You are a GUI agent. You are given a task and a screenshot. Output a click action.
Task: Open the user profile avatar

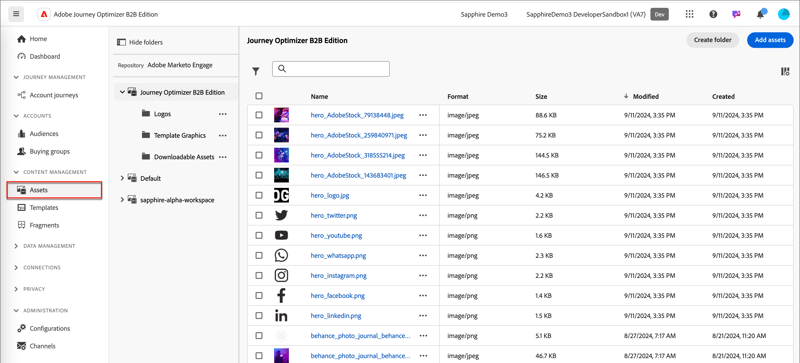[783, 14]
